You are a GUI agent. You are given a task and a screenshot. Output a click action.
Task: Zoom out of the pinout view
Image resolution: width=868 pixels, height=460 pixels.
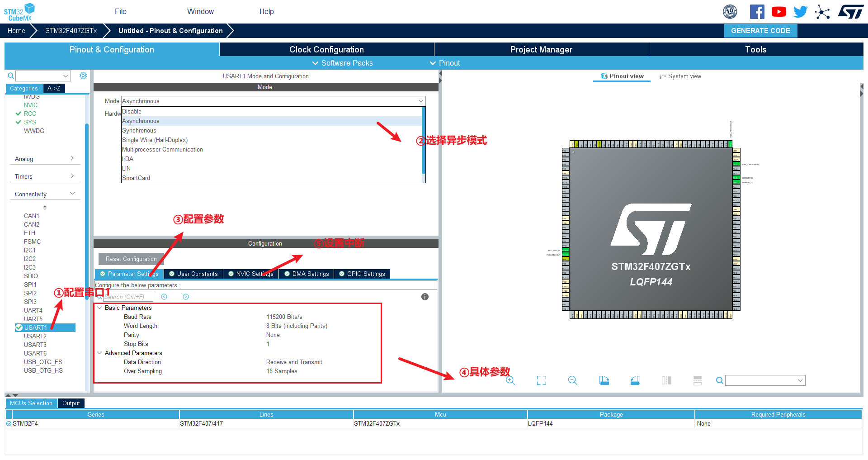click(x=573, y=380)
